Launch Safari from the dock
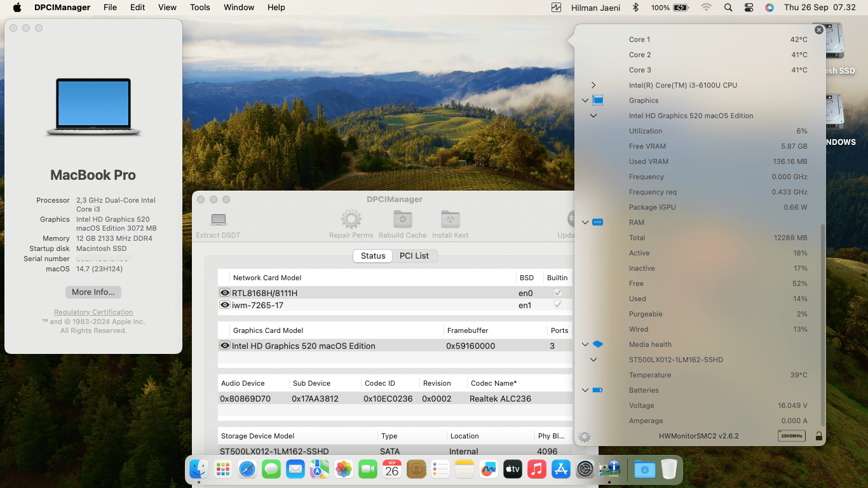This screenshot has height=488, width=868. click(247, 470)
